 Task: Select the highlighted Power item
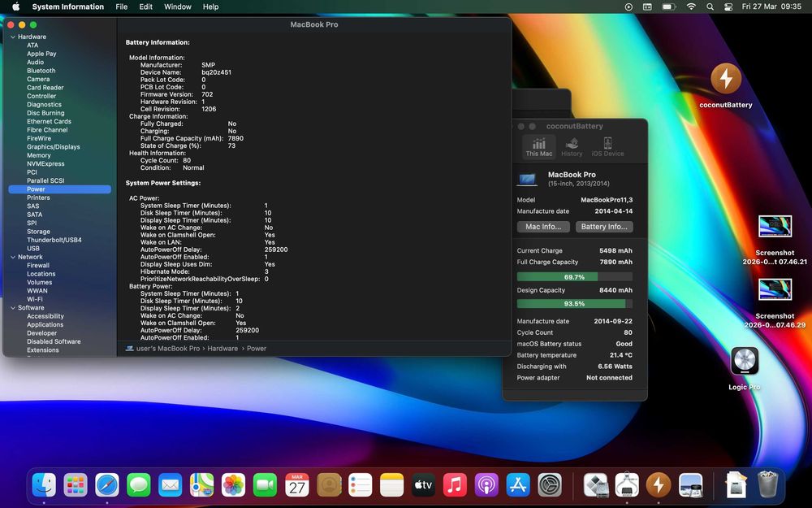[x=59, y=189]
